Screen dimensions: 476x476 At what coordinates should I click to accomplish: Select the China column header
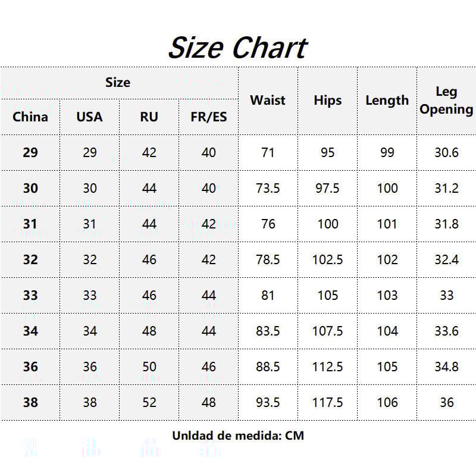30,117
